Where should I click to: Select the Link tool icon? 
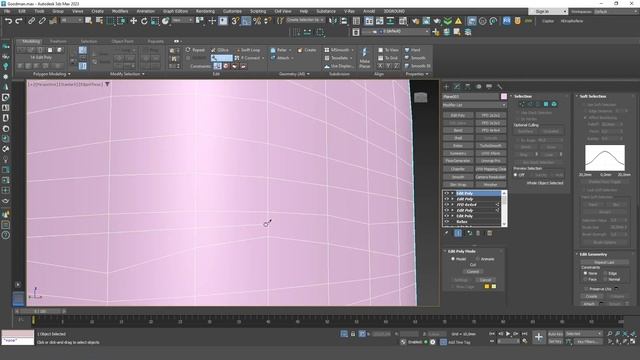[31, 20]
